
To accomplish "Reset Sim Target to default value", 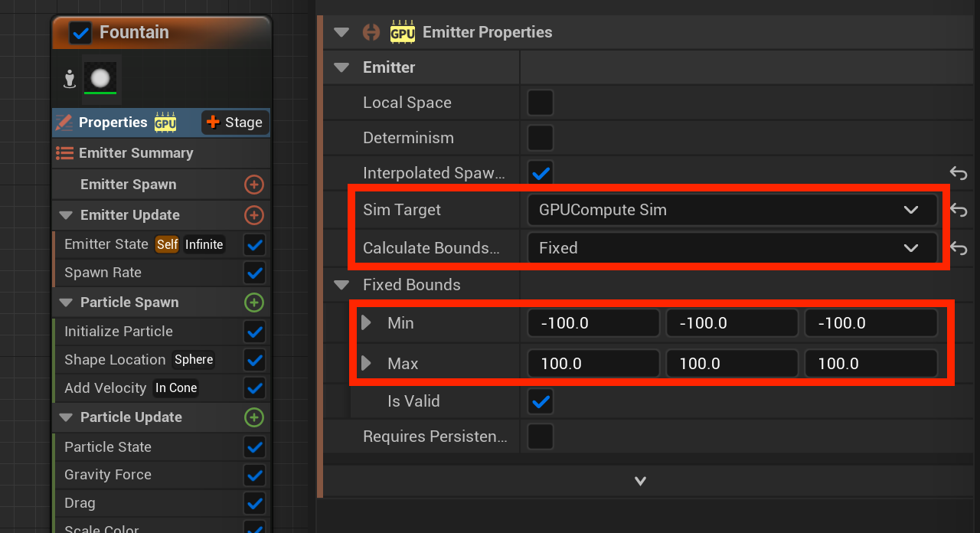I will pos(959,210).
